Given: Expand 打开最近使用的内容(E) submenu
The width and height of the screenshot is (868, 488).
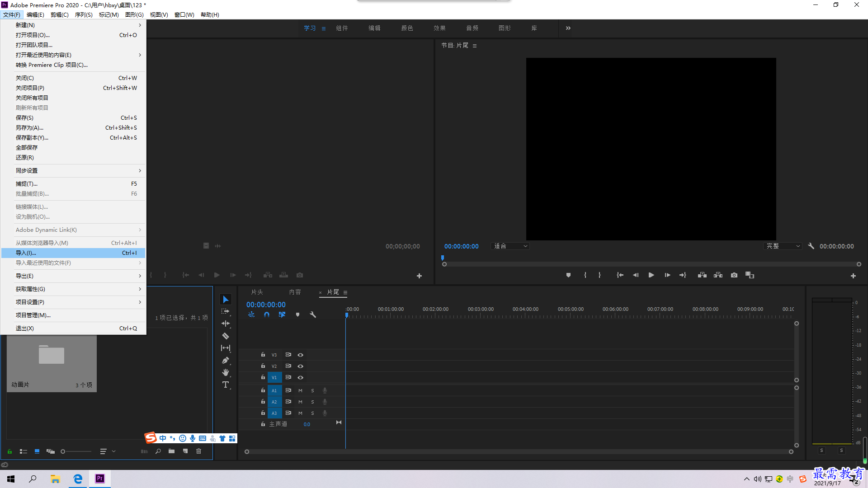Looking at the screenshot, I should [x=73, y=55].
